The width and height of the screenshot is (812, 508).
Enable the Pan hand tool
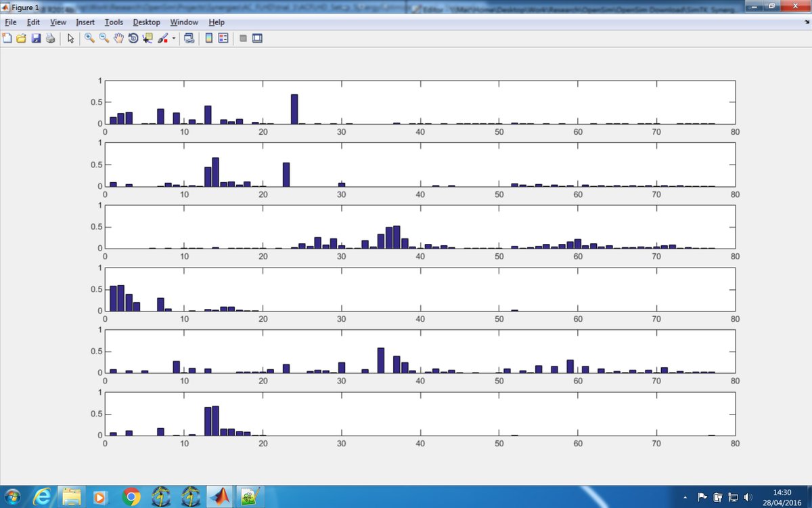tap(118, 38)
